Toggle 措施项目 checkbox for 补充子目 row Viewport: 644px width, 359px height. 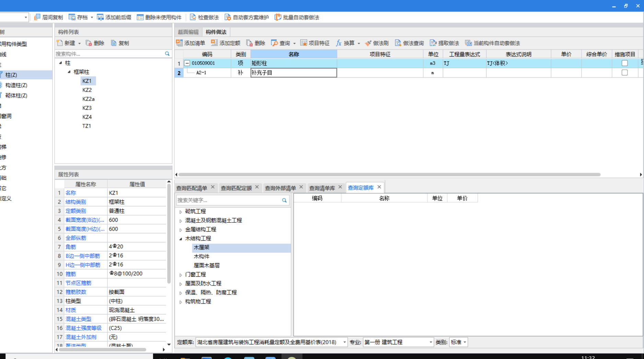[625, 72]
